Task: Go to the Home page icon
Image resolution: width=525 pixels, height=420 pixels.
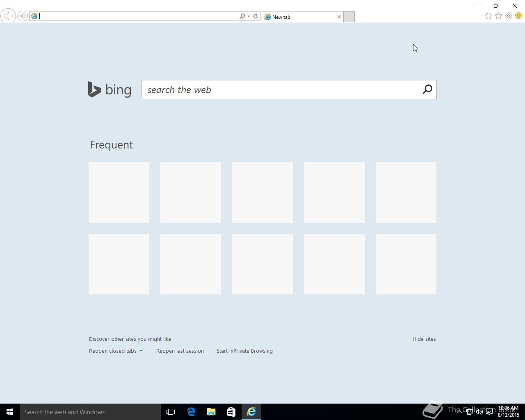Action: tap(488, 16)
